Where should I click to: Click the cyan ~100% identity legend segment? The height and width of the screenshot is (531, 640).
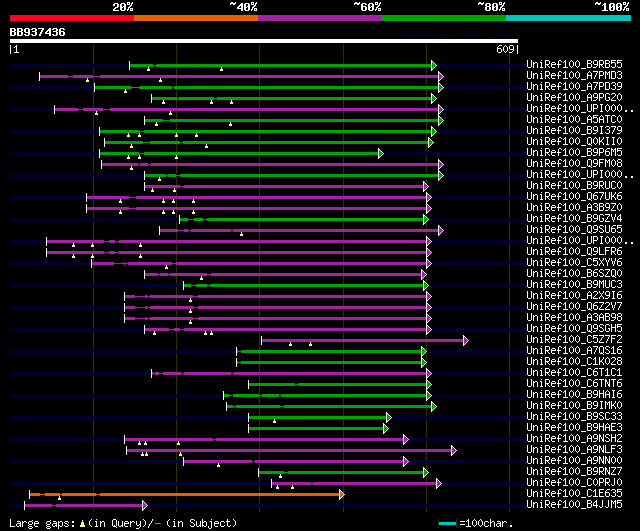click(x=569, y=18)
